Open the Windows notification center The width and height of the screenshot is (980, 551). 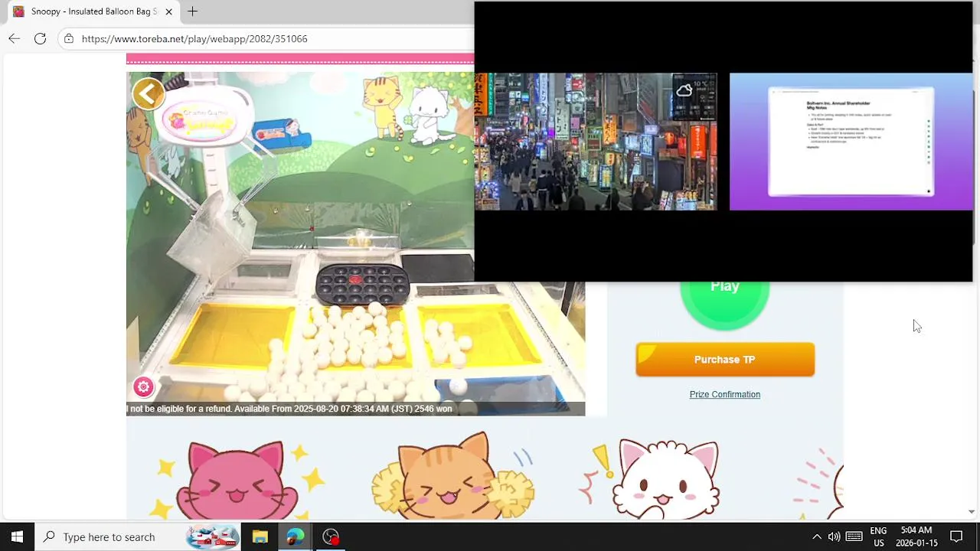click(x=956, y=536)
